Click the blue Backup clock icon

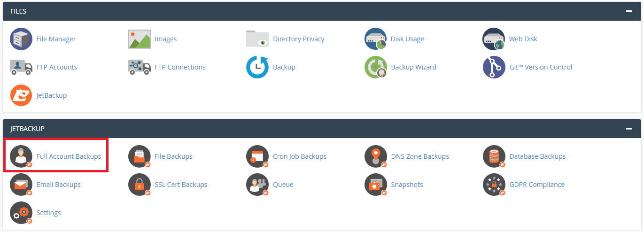click(x=257, y=67)
